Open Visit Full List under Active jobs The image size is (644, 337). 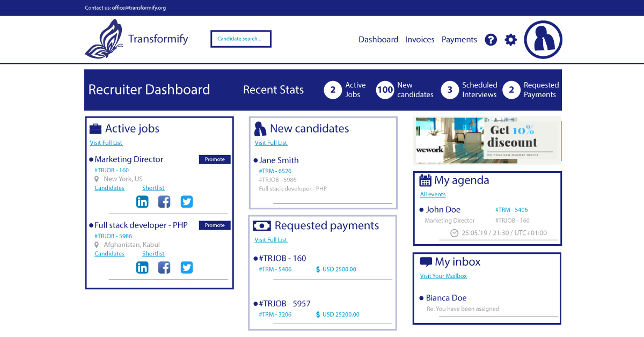106,143
